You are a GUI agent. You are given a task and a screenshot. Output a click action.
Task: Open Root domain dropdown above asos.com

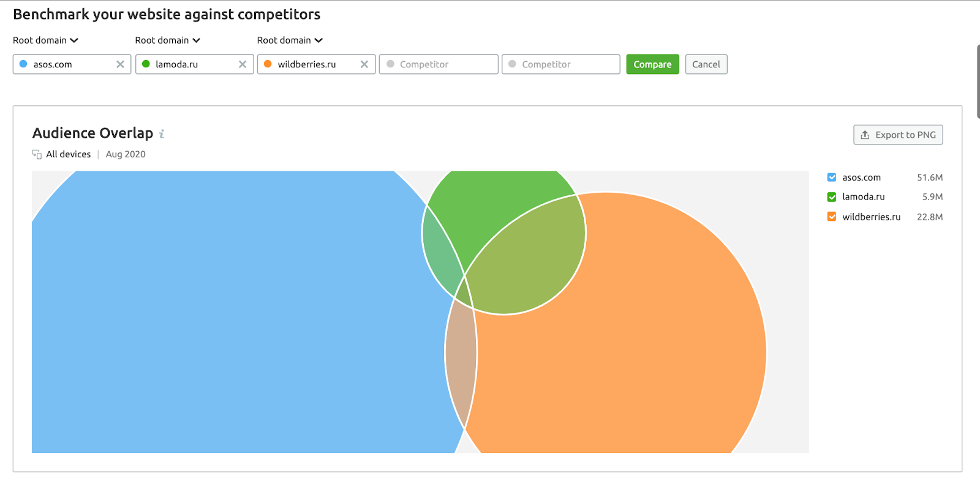tap(46, 40)
